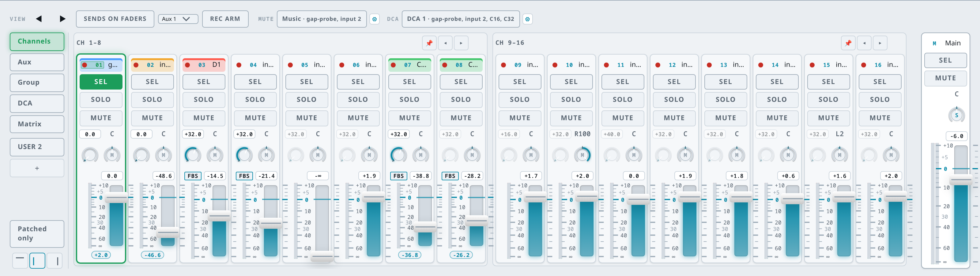
Task: Click channel 15 pan value L2
Action: click(840, 134)
